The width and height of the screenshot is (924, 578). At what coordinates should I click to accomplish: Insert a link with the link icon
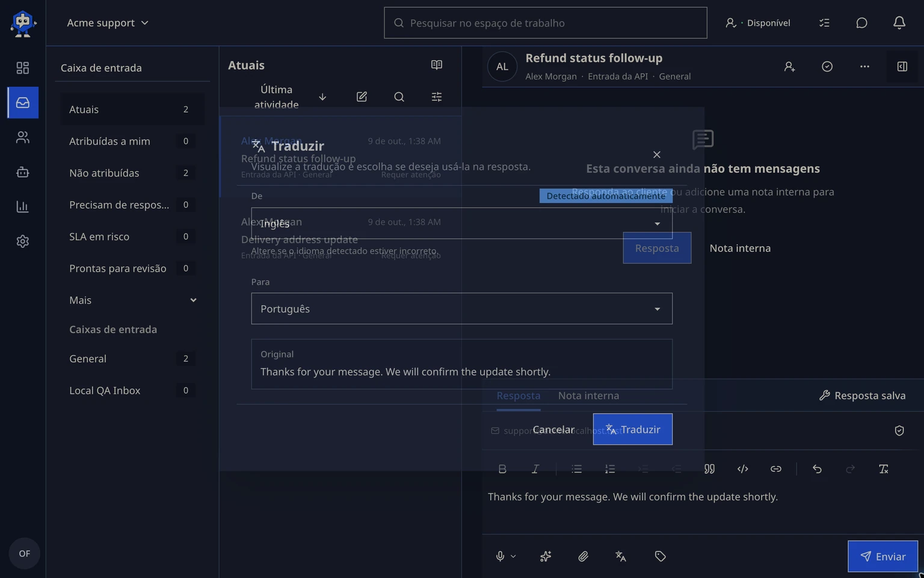(x=776, y=469)
